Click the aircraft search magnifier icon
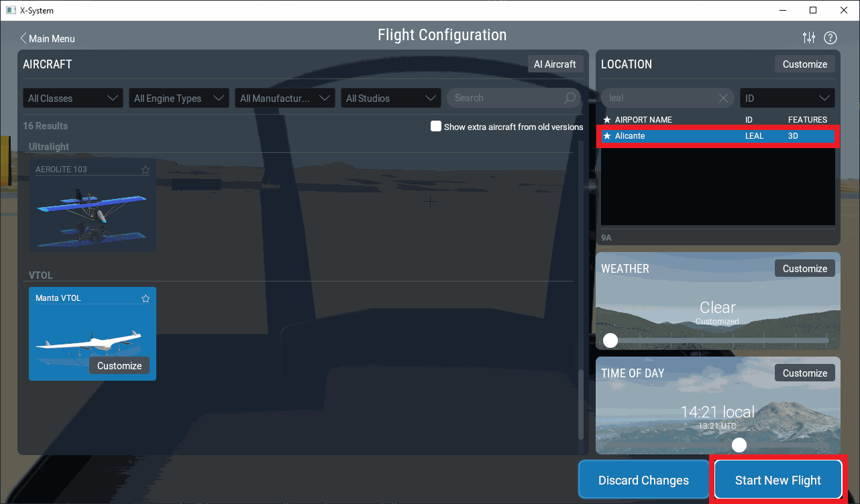This screenshot has height=504, width=860. click(x=570, y=98)
